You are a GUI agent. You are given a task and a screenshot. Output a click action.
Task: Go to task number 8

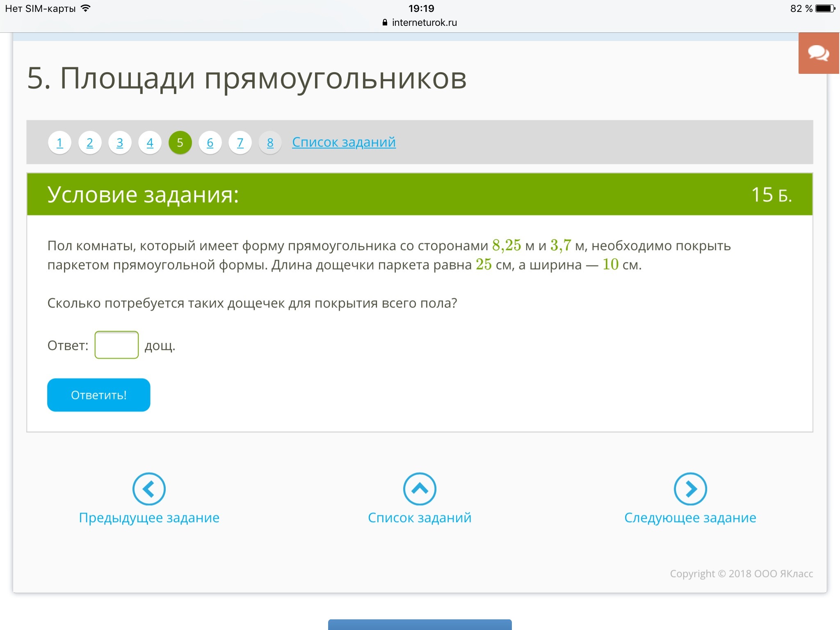(270, 143)
